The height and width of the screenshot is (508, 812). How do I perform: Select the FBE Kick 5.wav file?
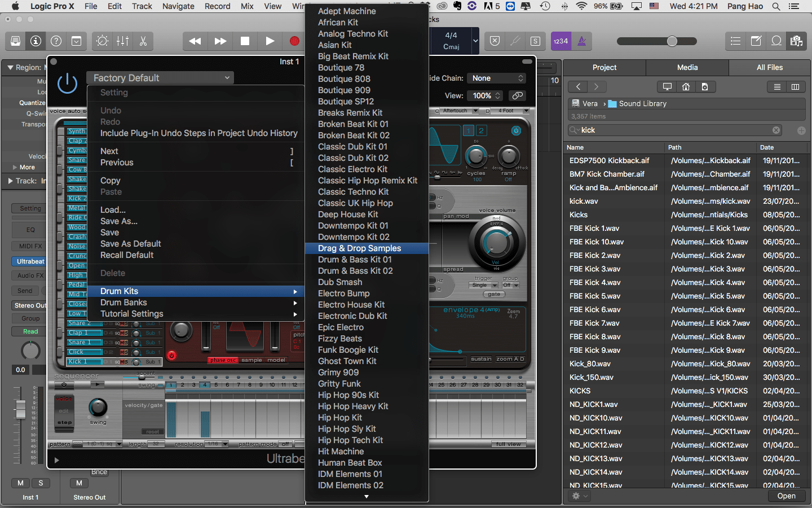click(594, 296)
